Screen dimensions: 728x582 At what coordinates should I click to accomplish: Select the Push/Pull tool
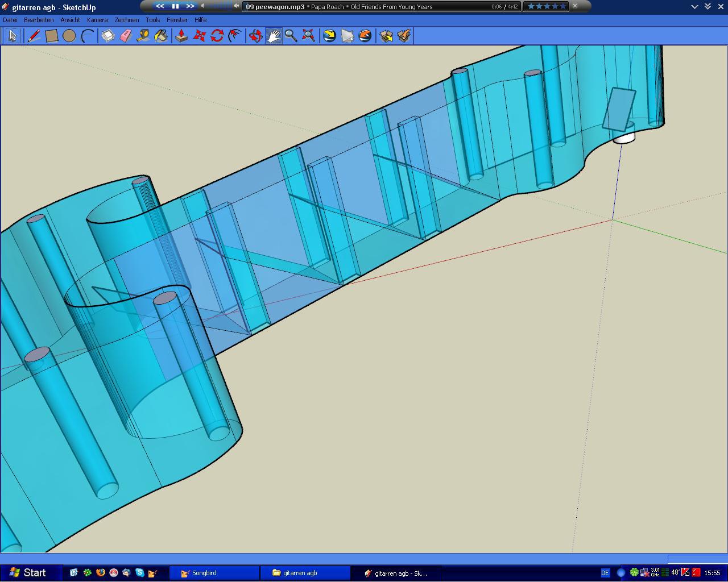(181, 36)
